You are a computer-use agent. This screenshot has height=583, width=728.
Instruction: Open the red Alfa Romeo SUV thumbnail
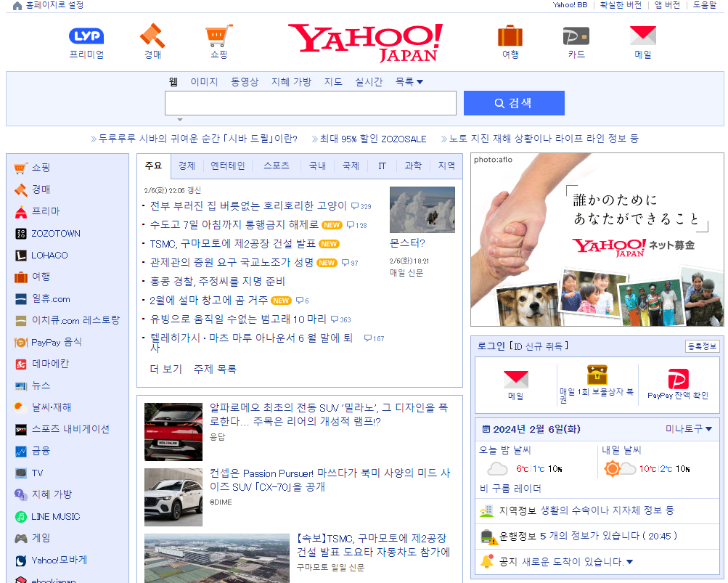[x=173, y=431]
